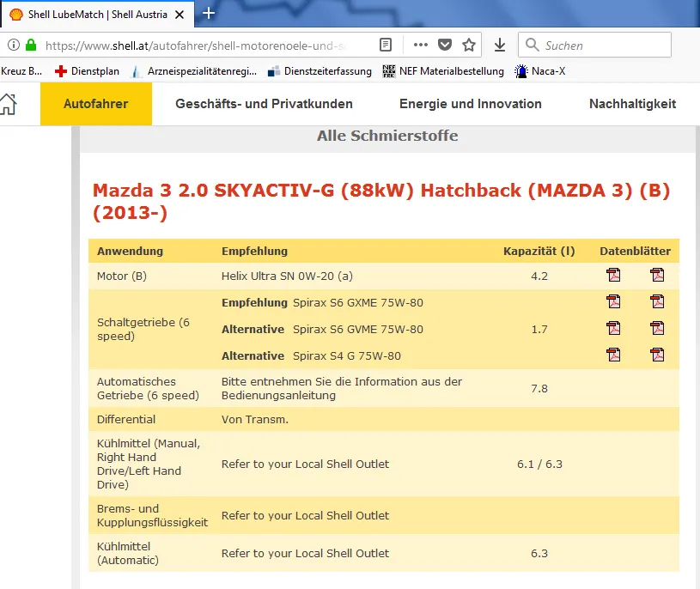Open second PDF datasheet for Helix Ultra
This screenshot has height=589, width=700.
tap(657, 275)
